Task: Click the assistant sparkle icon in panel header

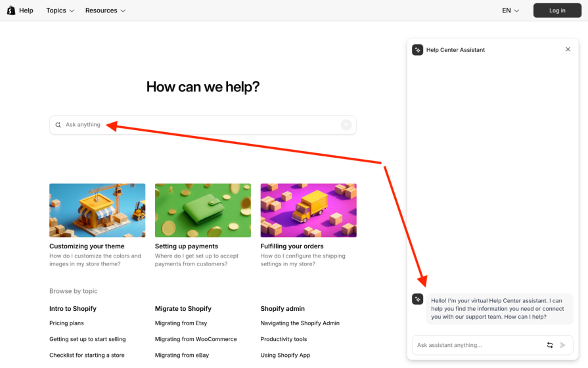Action: [417, 50]
